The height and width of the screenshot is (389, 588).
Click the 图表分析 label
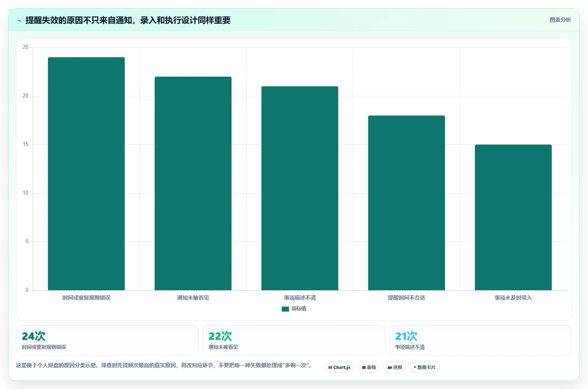pos(560,20)
